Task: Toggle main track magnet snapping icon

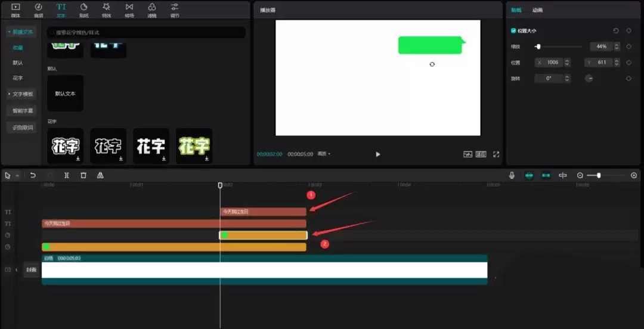Action: (529, 175)
